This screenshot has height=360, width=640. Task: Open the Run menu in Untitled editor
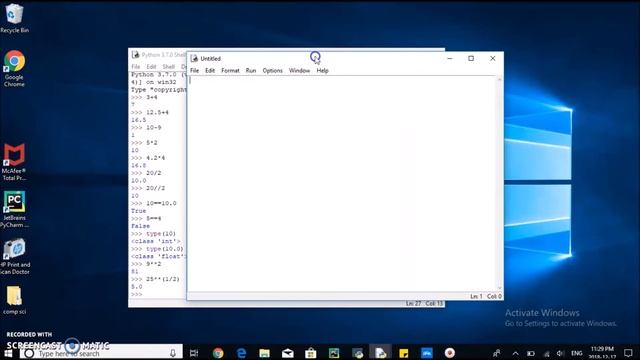point(251,71)
